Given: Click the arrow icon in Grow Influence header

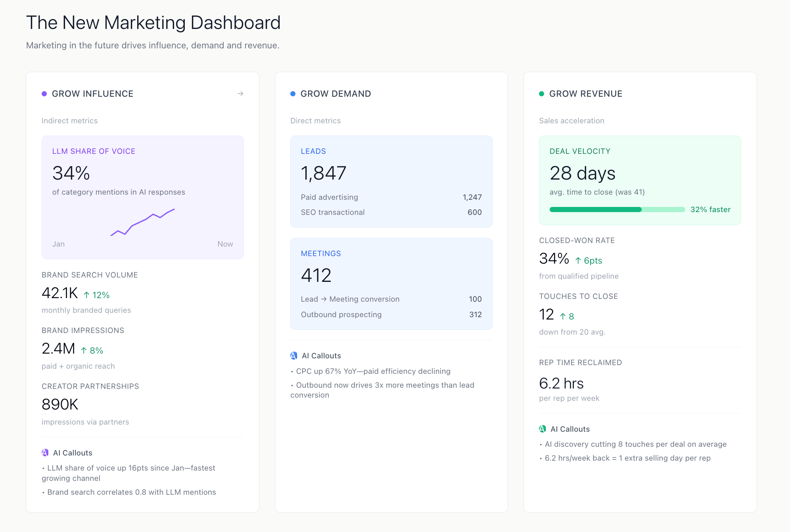Looking at the screenshot, I should pos(240,94).
